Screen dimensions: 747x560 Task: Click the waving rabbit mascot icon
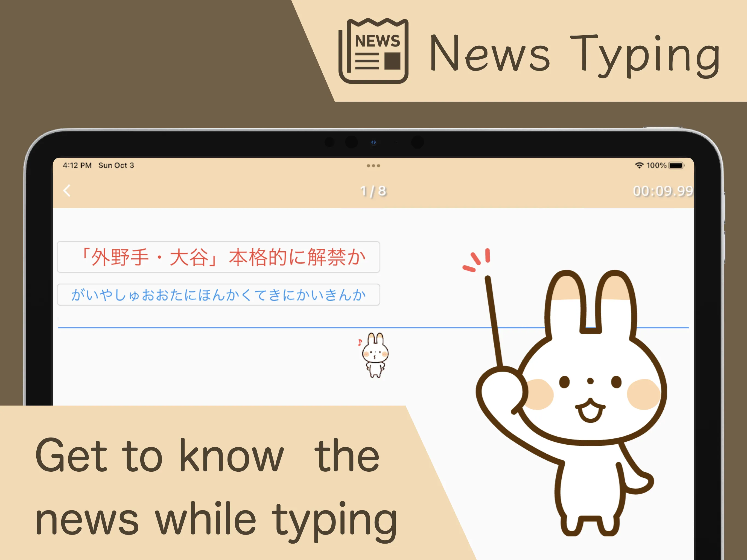point(588,412)
